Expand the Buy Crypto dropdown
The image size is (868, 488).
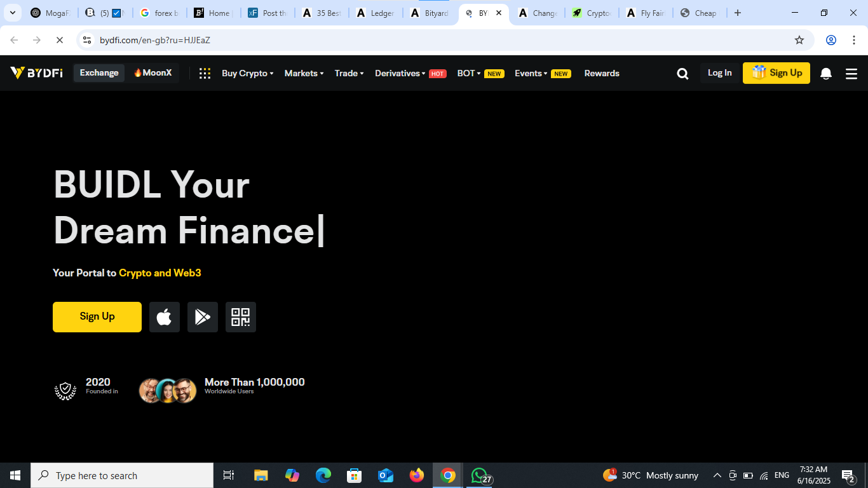[x=247, y=74]
